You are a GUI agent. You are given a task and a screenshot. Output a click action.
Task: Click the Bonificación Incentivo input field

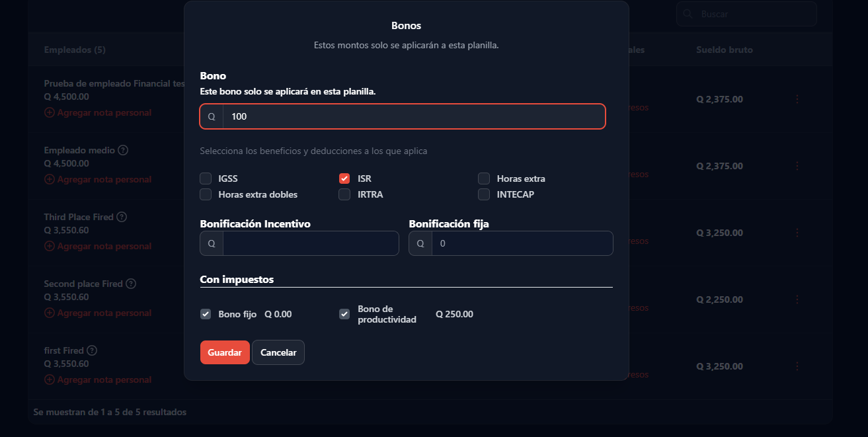[x=311, y=243]
